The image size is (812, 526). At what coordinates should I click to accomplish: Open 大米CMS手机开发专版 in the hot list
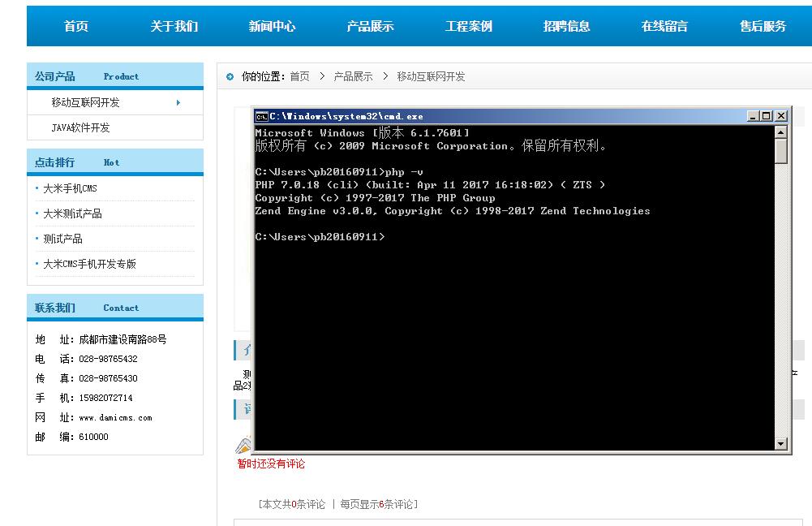pos(89,264)
